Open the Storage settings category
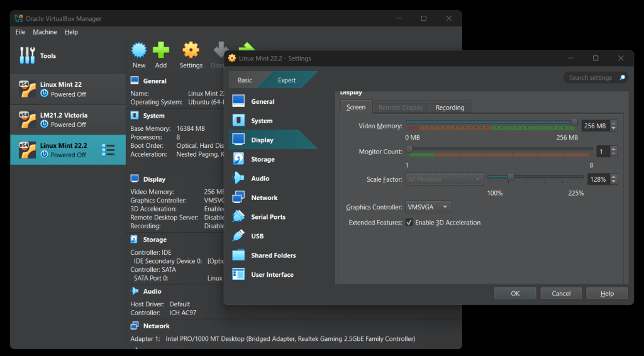 coord(262,159)
